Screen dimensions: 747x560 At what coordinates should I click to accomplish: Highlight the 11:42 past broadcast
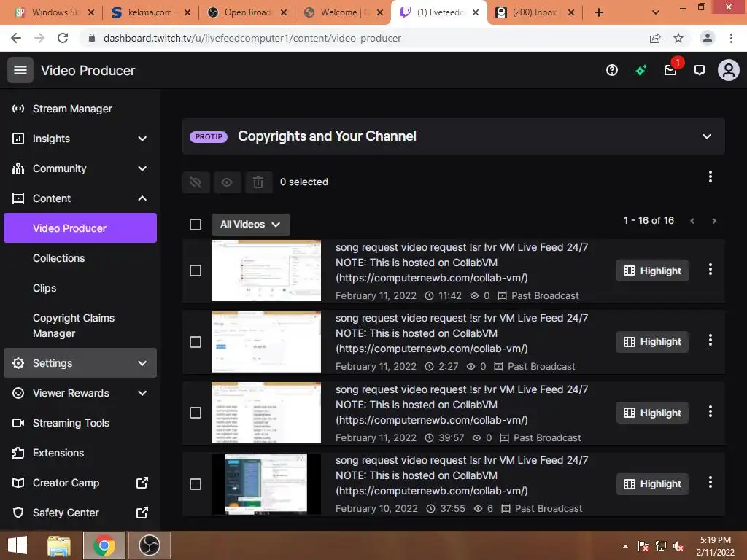(652, 271)
